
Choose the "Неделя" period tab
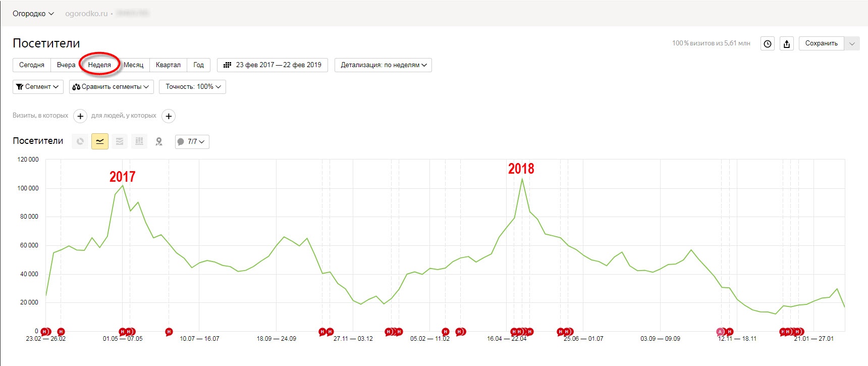[99, 65]
